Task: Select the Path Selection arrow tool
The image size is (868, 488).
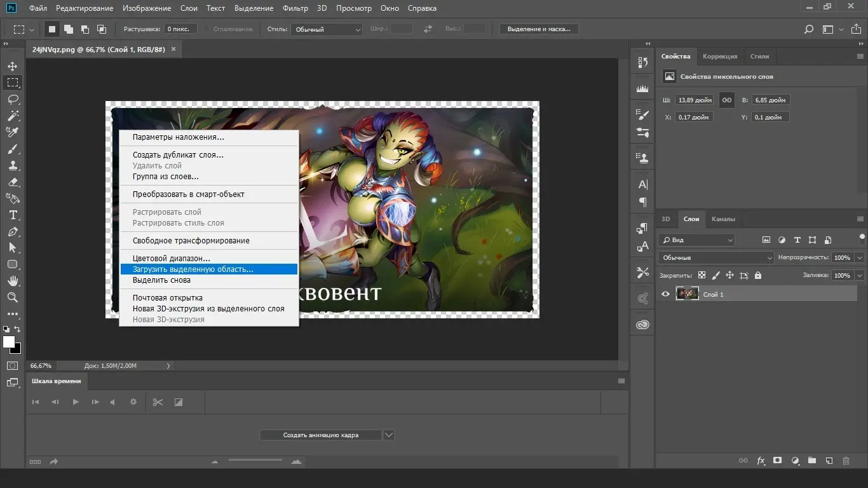Action: (13, 248)
